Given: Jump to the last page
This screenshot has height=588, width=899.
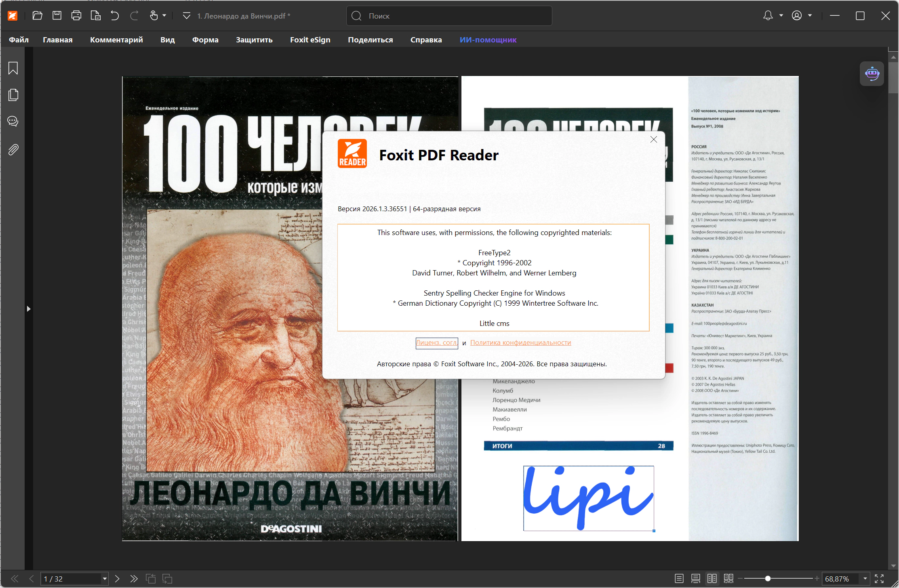Looking at the screenshot, I should pyautogui.click(x=134, y=579).
